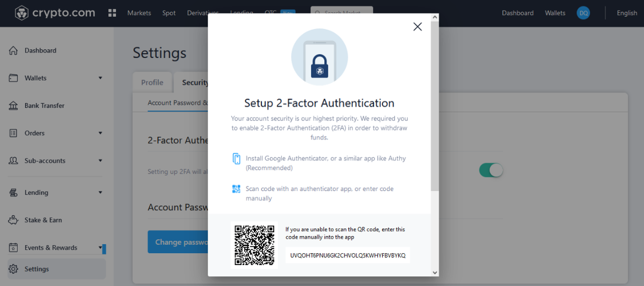644x286 pixels.
Task: Select the Account Password sub-tab
Action: tap(178, 103)
